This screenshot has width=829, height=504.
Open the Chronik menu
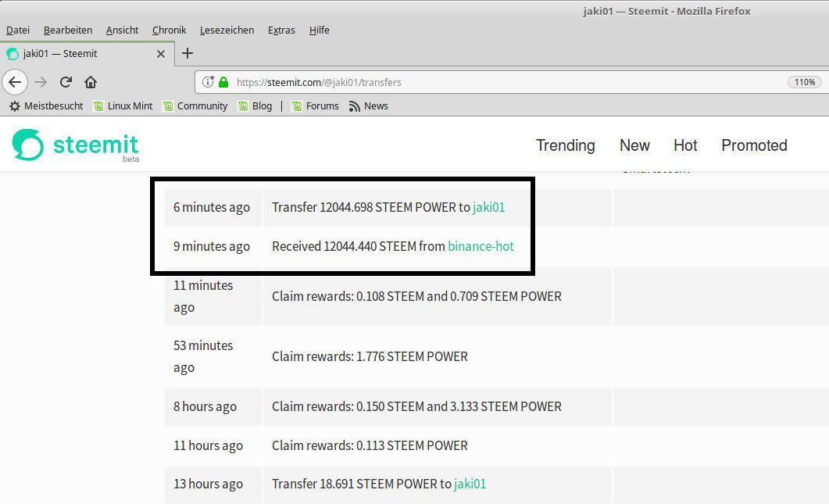coord(170,30)
